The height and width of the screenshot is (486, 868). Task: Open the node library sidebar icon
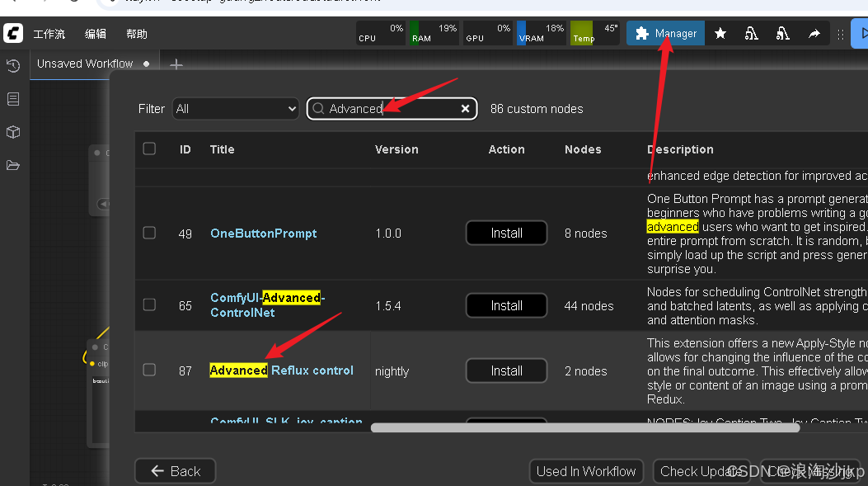[13, 99]
